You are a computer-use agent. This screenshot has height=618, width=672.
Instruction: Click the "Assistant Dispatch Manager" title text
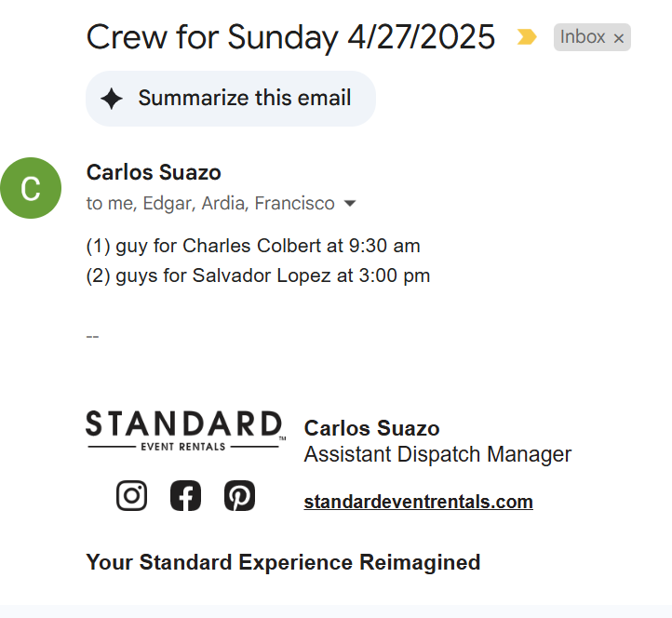437,454
